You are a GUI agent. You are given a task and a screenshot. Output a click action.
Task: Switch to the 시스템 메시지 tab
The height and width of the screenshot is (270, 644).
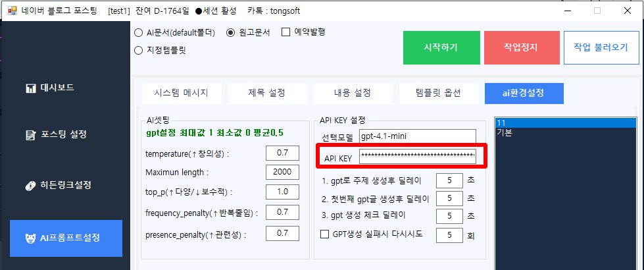[x=181, y=93]
